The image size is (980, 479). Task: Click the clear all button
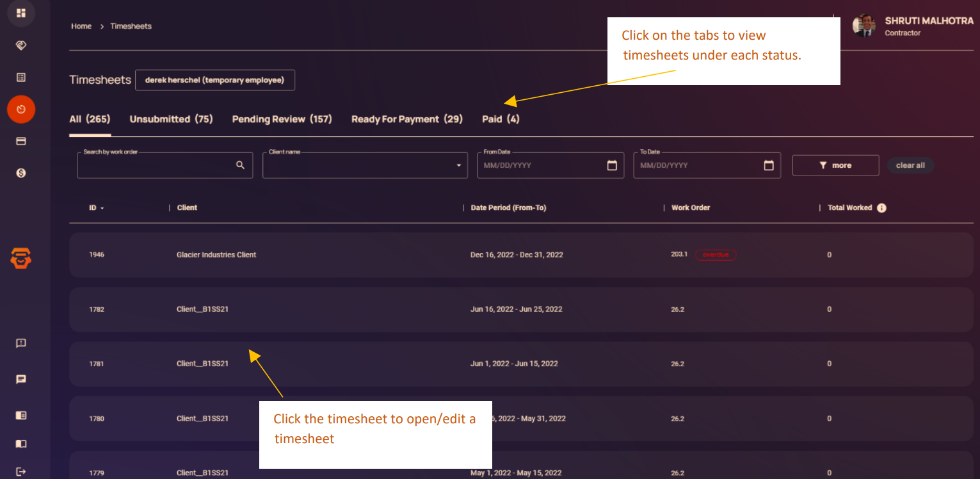[x=910, y=165]
